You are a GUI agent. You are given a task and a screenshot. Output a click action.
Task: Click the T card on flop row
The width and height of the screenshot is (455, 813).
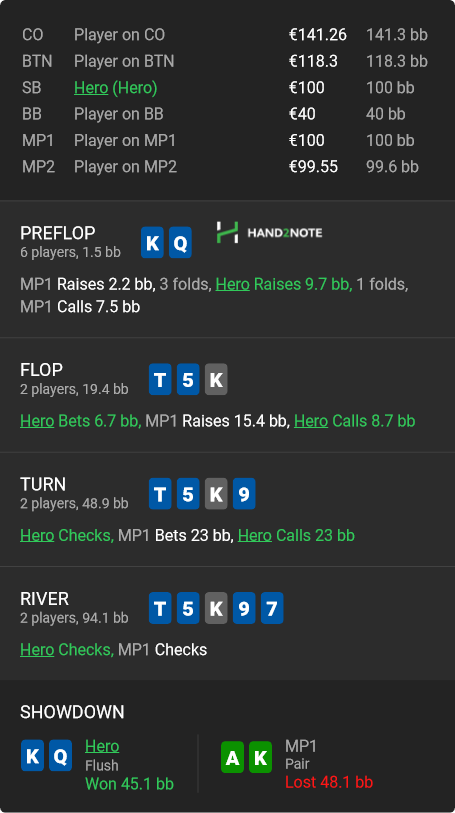click(160, 380)
